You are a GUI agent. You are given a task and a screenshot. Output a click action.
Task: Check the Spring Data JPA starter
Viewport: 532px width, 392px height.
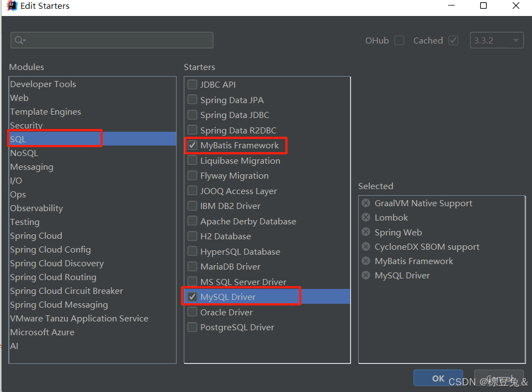193,100
